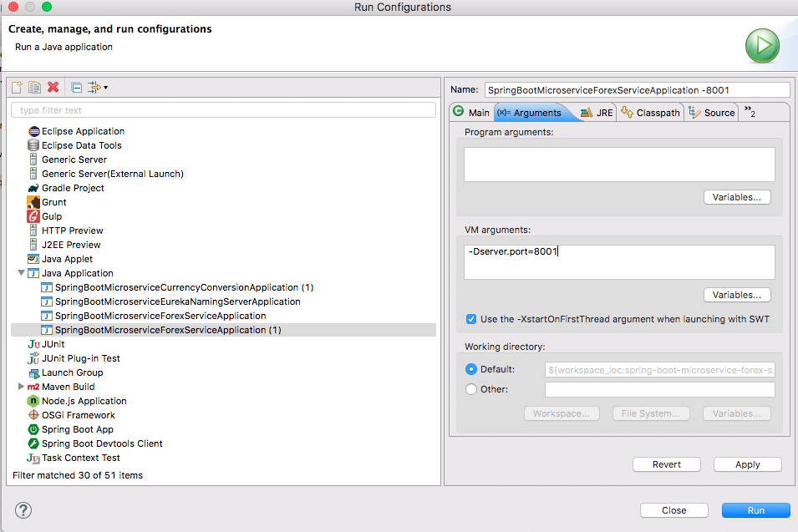Create a new launch configuration
The height and width of the screenshot is (532, 798).
[x=15, y=86]
